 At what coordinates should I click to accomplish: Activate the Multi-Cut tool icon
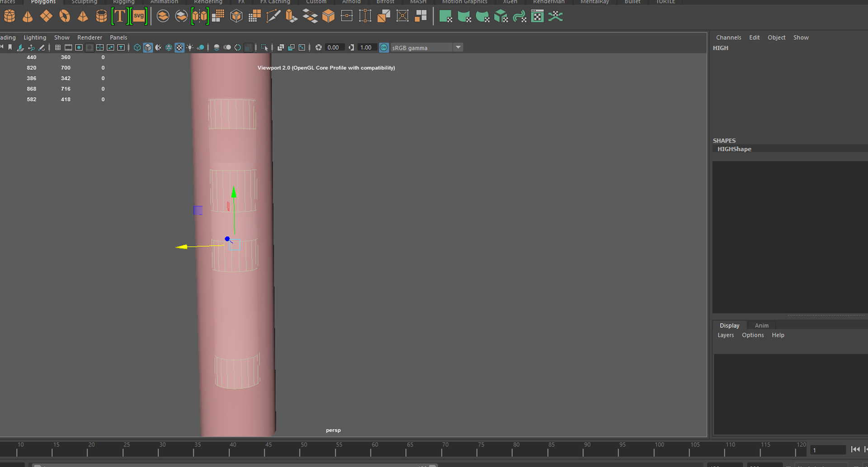point(274,16)
